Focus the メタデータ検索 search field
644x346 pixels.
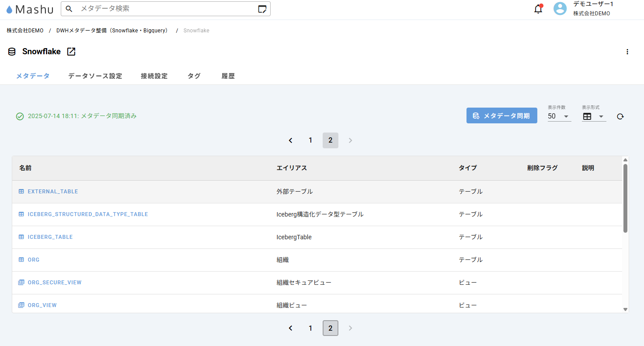click(166, 9)
